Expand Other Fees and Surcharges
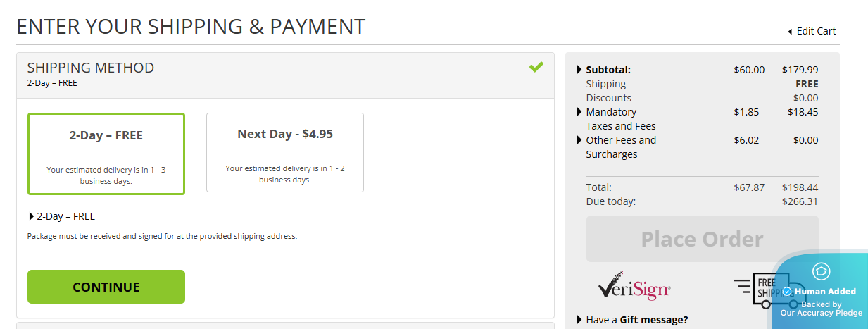 579,140
